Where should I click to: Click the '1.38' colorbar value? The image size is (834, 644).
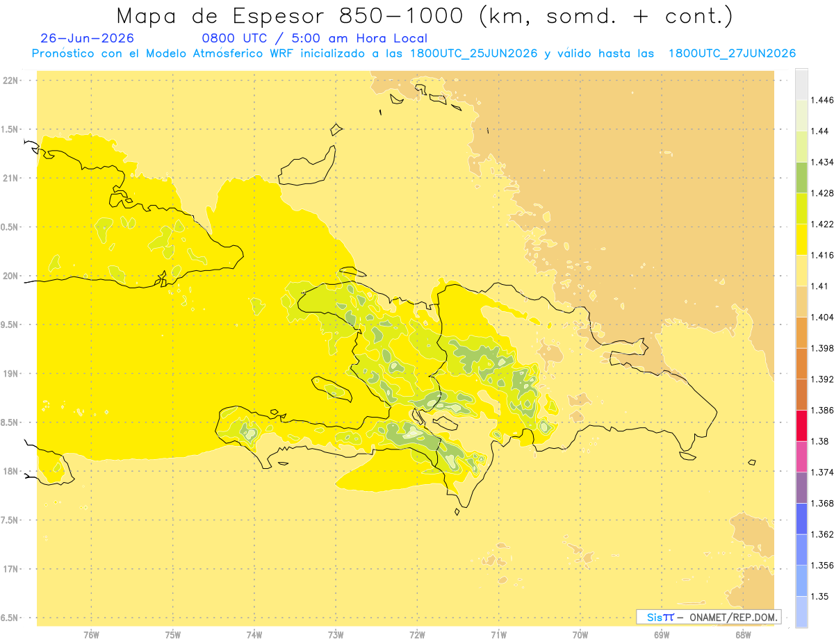coord(820,441)
